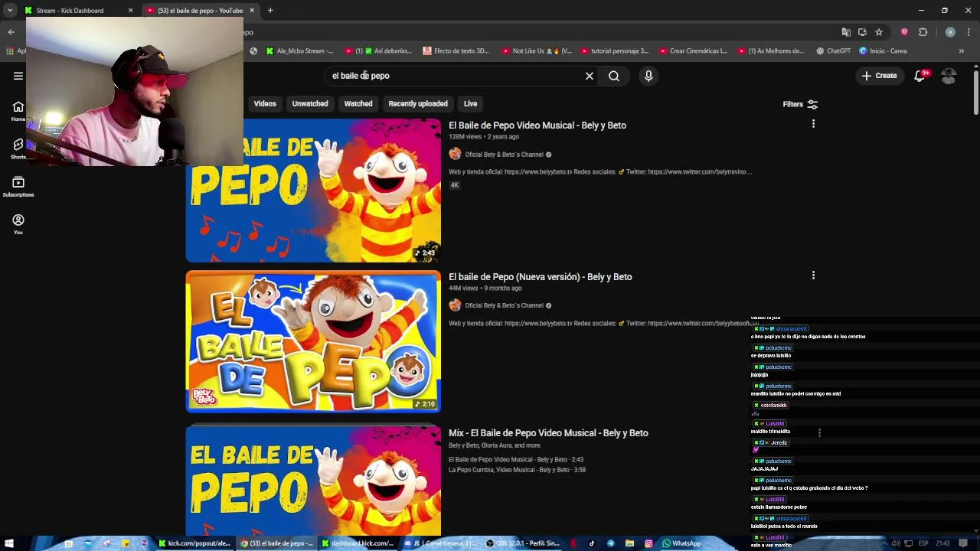Open El Baile de Pepo (Nueva versión) title
The width and height of the screenshot is (980, 551).
click(x=541, y=276)
